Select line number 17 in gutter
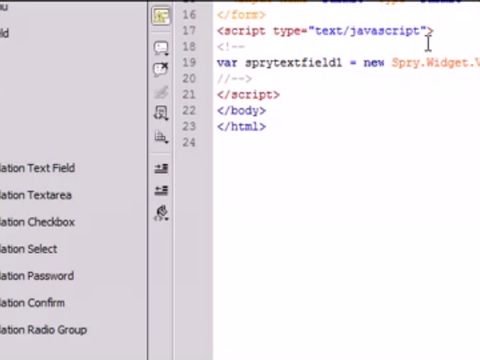480x360 pixels. tap(189, 31)
